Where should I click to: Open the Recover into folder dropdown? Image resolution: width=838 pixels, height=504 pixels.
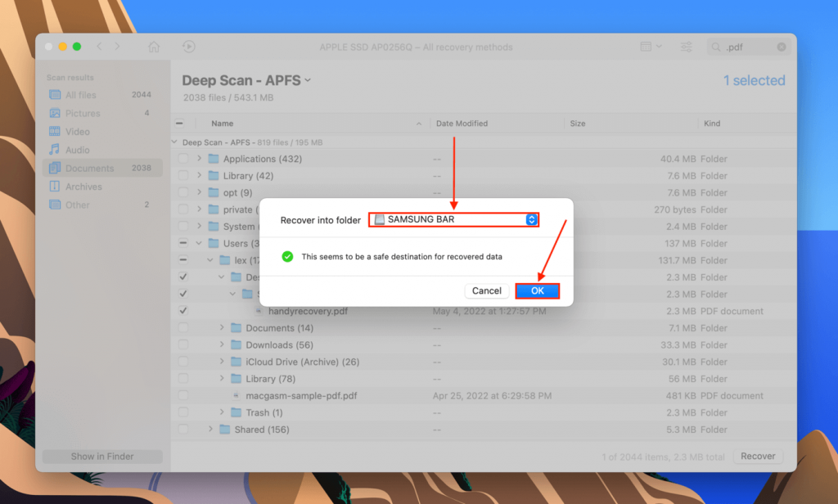[454, 219]
